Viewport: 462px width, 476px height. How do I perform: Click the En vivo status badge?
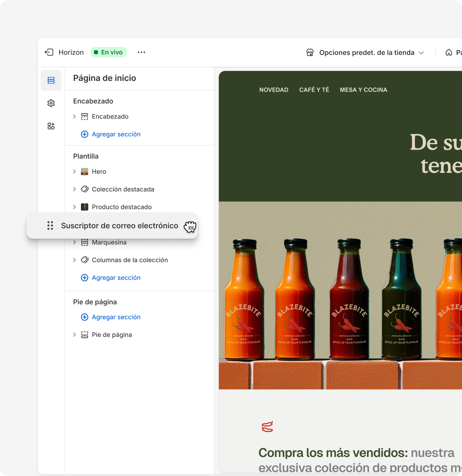coord(109,52)
